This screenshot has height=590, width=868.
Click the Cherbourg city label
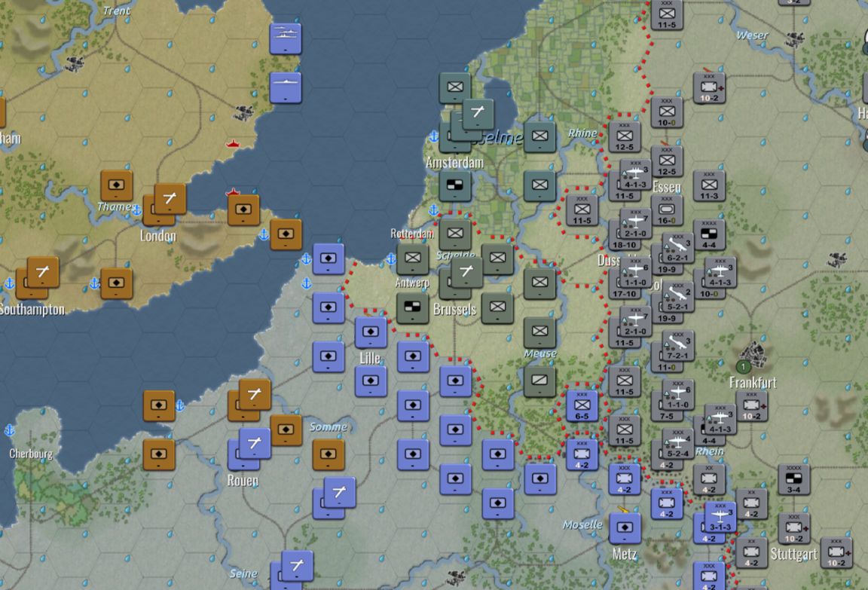[x=31, y=454]
